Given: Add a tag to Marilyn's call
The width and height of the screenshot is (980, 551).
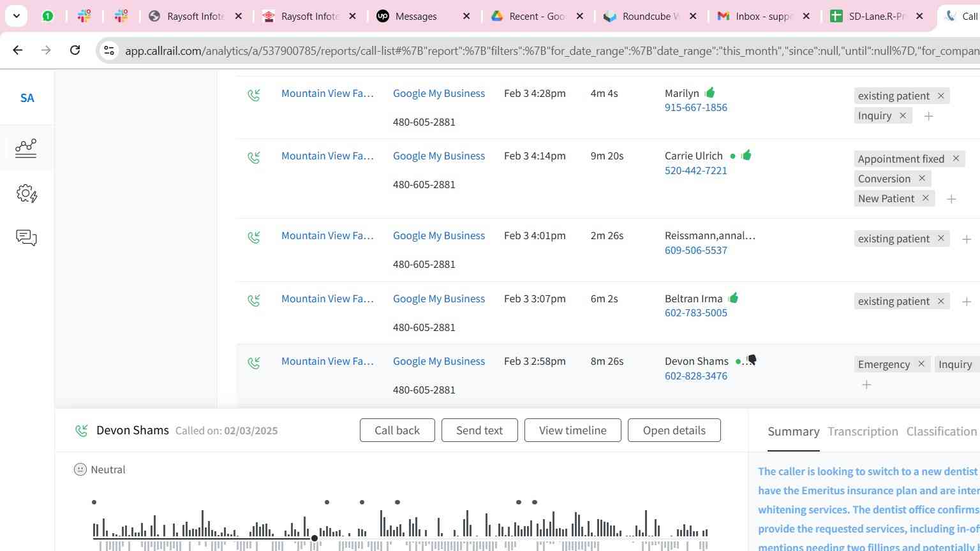Looking at the screenshot, I should tap(929, 116).
